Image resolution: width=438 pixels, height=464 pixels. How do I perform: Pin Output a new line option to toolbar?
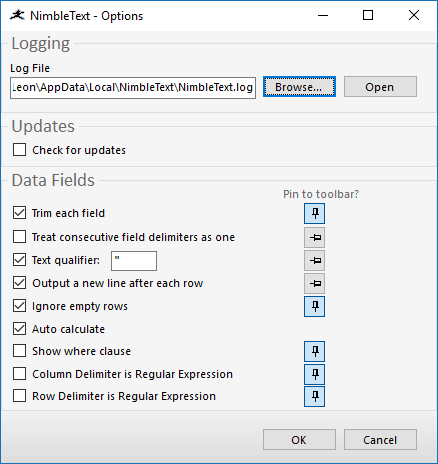314,283
